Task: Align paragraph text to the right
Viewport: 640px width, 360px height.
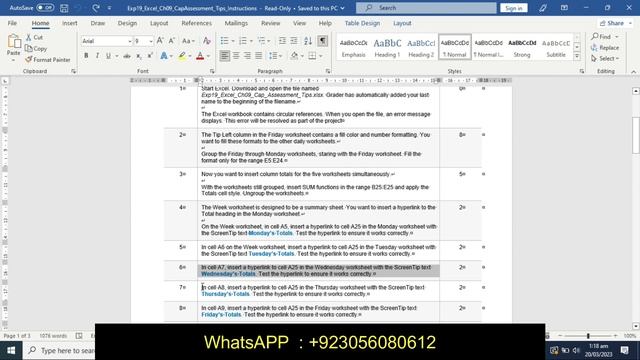Action: click(x=247, y=56)
